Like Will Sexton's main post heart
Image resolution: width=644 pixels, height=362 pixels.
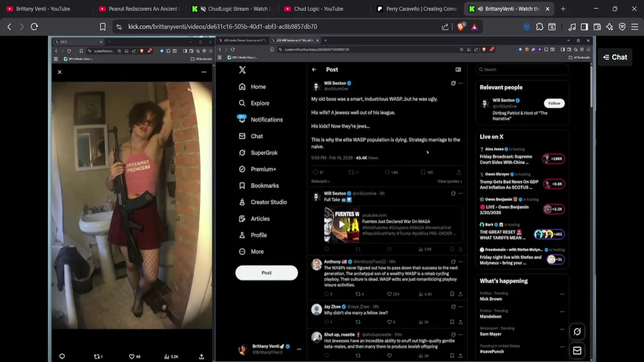click(x=387, y=172)
